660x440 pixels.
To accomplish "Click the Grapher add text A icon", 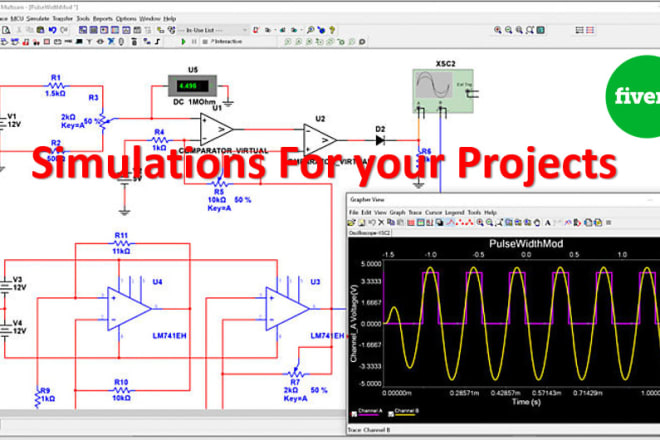I will click(548, 222).
